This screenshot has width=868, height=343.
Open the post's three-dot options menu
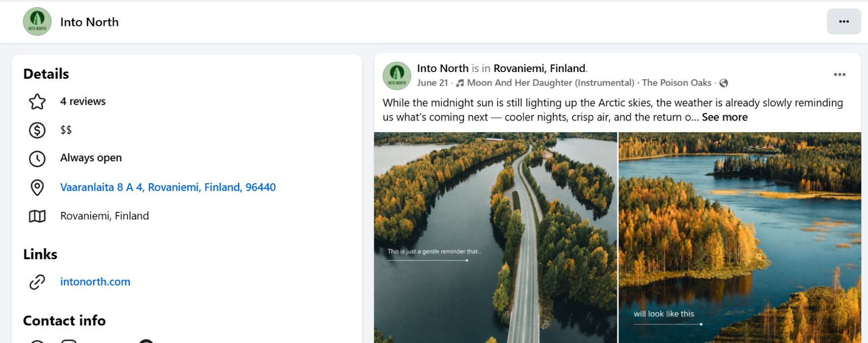click(840, 74)
